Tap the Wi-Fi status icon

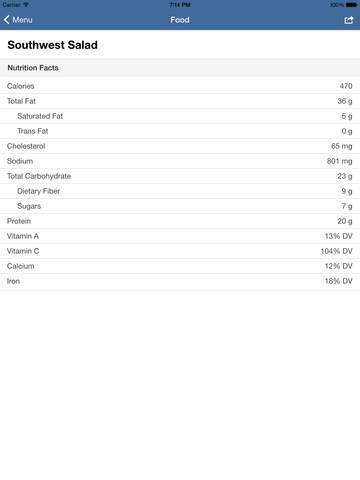[26, 5]
